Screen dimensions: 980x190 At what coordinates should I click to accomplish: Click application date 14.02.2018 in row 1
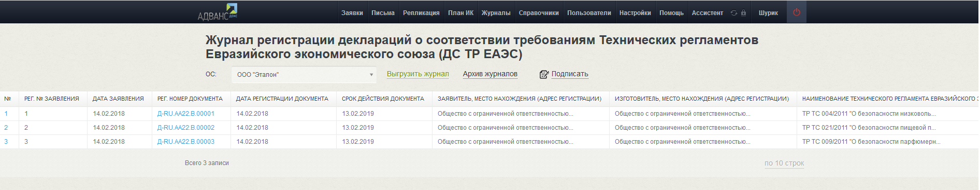click(109, 114)
